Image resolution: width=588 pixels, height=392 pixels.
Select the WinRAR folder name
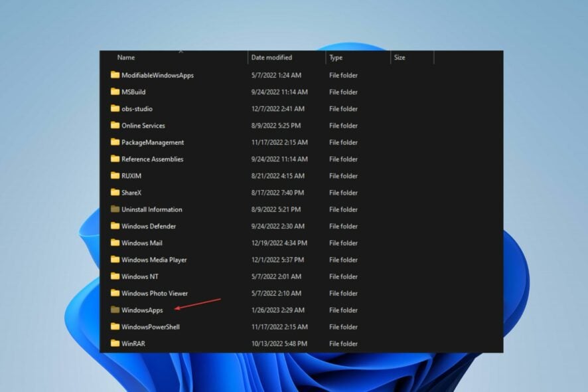pos(133,343)
